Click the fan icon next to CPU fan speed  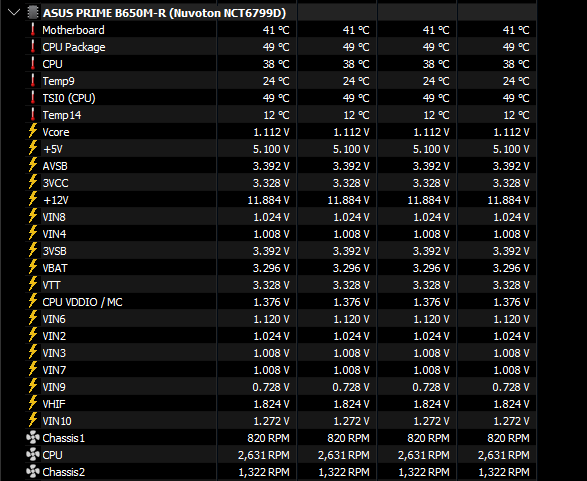pos(33,454)
